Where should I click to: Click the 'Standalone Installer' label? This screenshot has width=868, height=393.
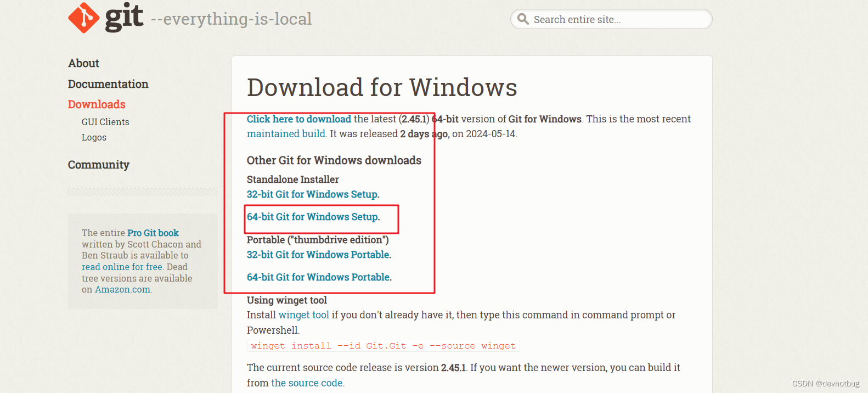(x=293, y=179)
